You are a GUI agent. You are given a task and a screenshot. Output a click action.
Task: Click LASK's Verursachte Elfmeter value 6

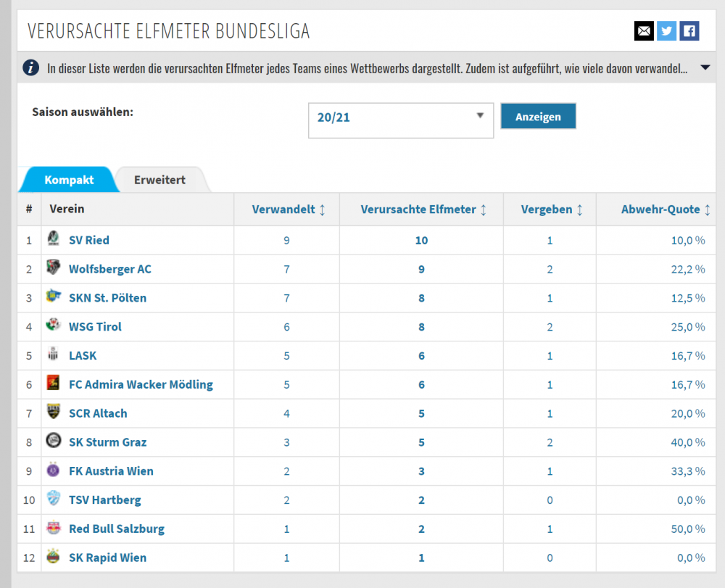pos(421,355)
